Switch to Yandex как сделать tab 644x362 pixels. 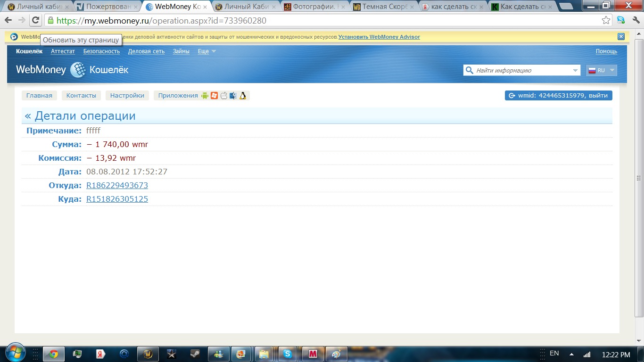453,7
